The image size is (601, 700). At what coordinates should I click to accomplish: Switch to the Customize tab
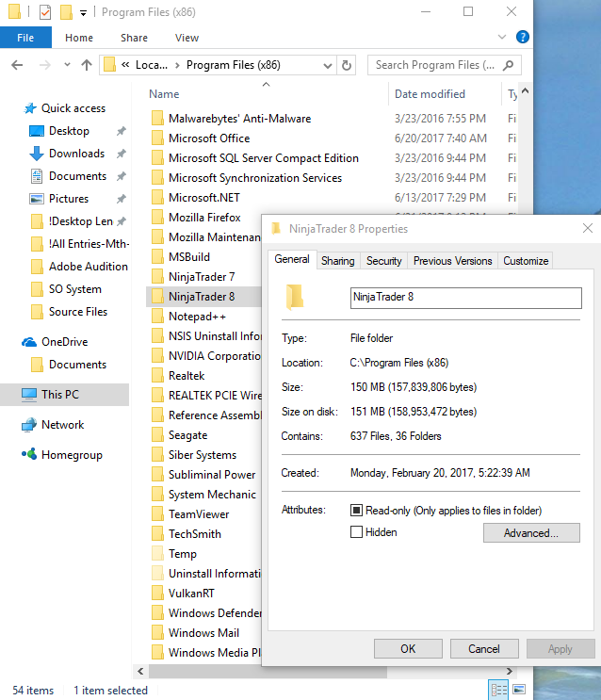526,261
